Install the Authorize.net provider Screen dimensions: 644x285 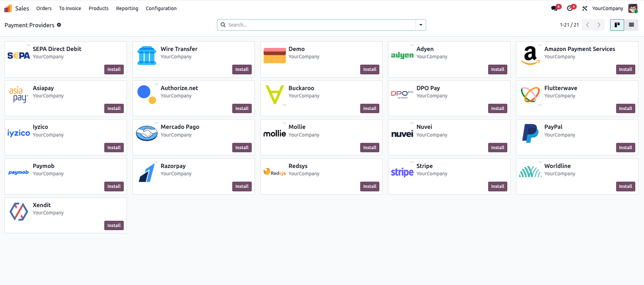242,109
